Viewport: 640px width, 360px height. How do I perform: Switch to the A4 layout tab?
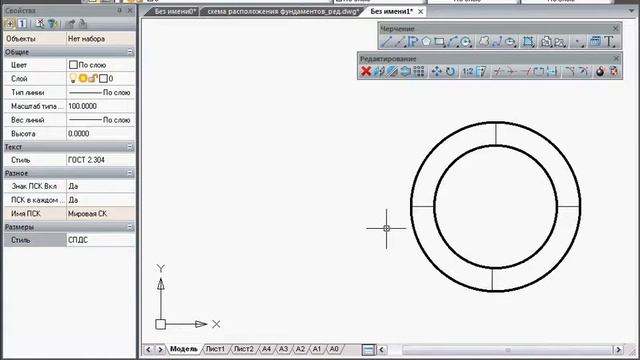[266, 349]
